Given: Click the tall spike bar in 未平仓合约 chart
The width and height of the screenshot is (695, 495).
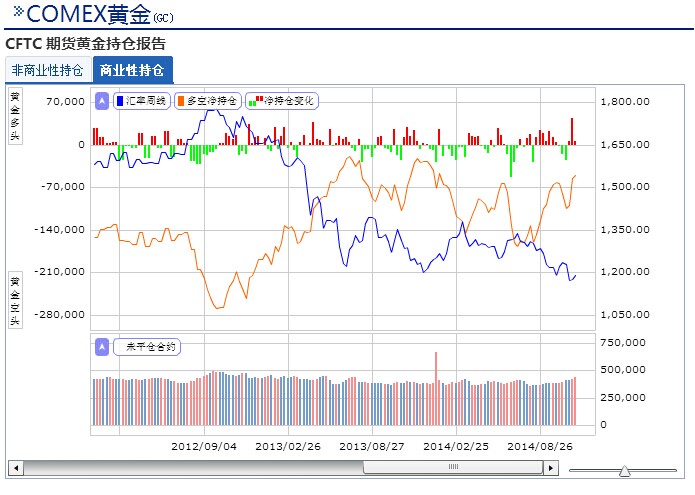Looking at the screenshot, I should (436, 389).
